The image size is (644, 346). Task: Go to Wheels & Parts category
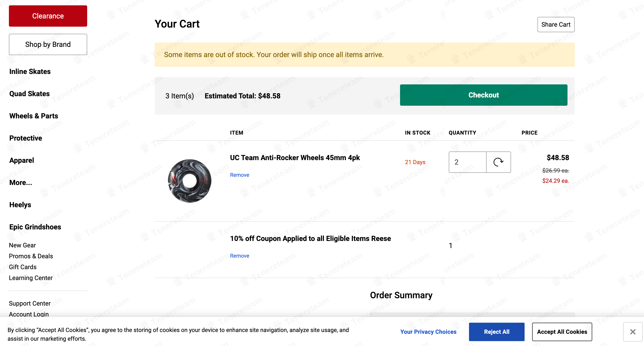click(34, 116)
